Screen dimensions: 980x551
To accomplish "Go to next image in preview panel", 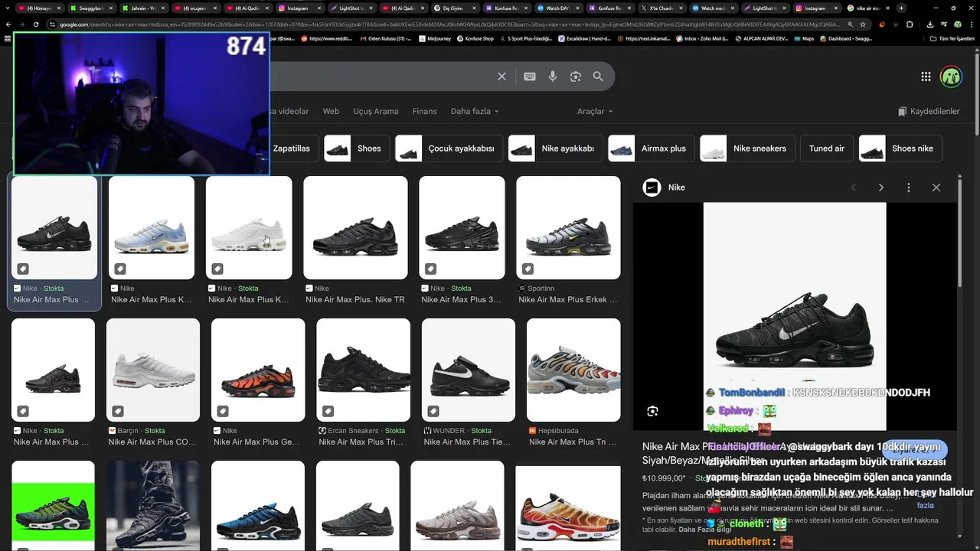I will pyautogui.click(x=880, y=187).
